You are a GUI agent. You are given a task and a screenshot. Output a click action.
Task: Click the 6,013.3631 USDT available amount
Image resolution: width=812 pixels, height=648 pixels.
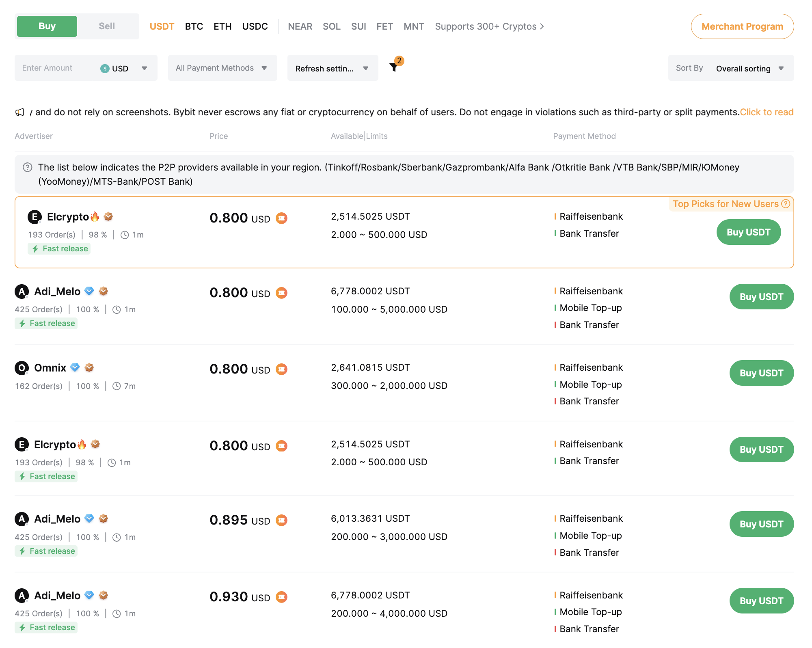tap(370, 518)
